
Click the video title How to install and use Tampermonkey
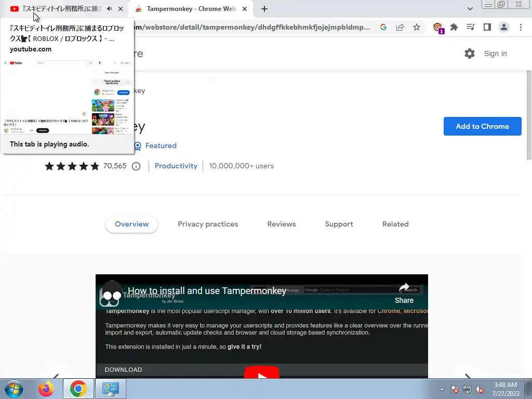(x=207, y=291)
